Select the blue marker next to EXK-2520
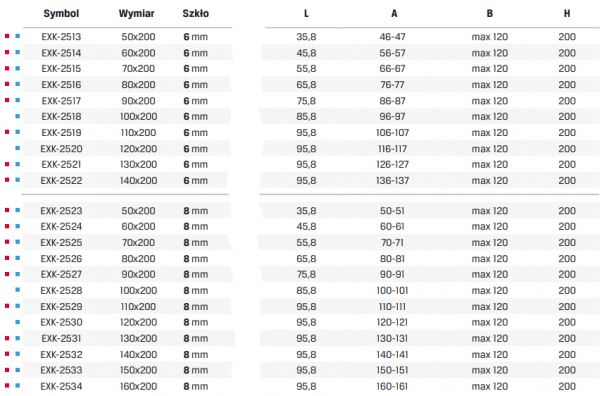 [18, 148]
